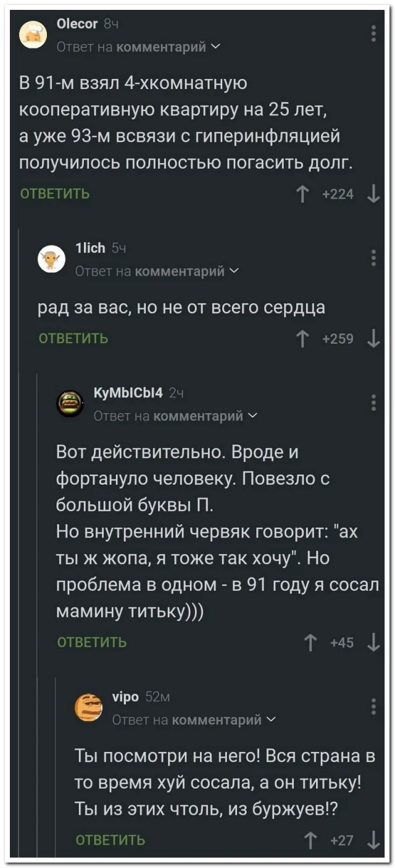Upvote the КуМЫСЫ4 comment
Screen dimensions: 395x868
[312, 643]
